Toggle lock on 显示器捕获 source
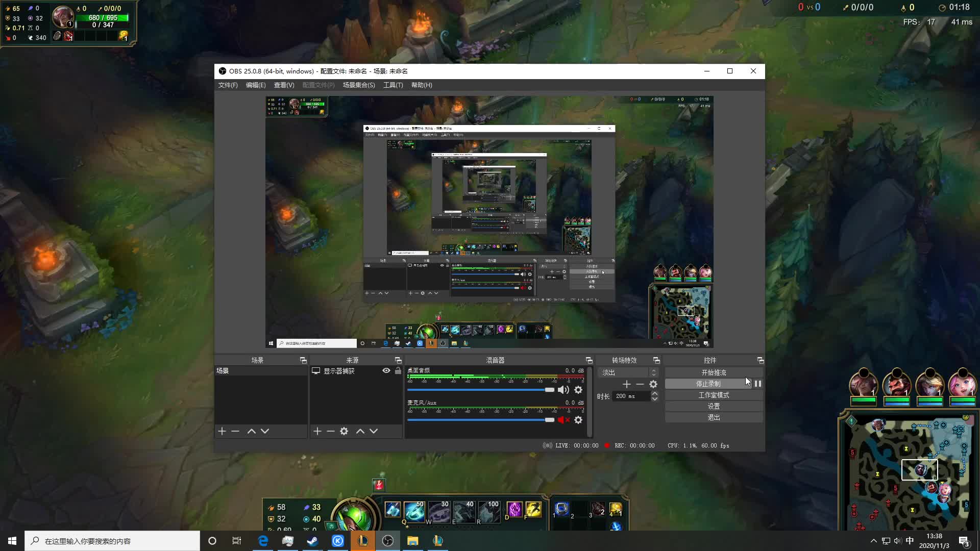The height and width of the screenshot is (551, 980). [398, 371]
